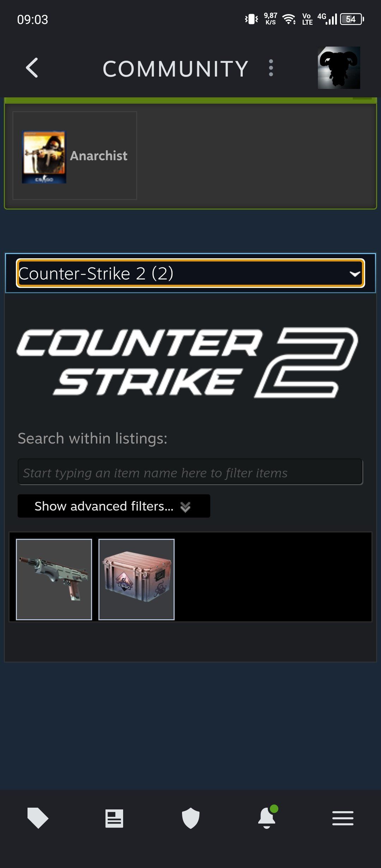Viewport: 381px width, 868px height.
Task: Select the CS:GO weapon case item
Action: 137,579
